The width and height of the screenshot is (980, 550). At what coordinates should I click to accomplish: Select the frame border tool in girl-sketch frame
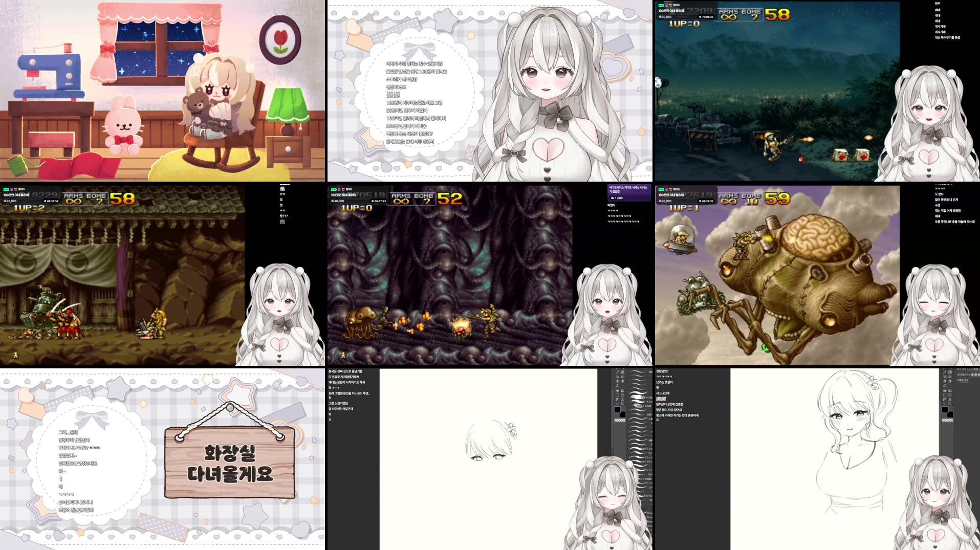[950, 395]
